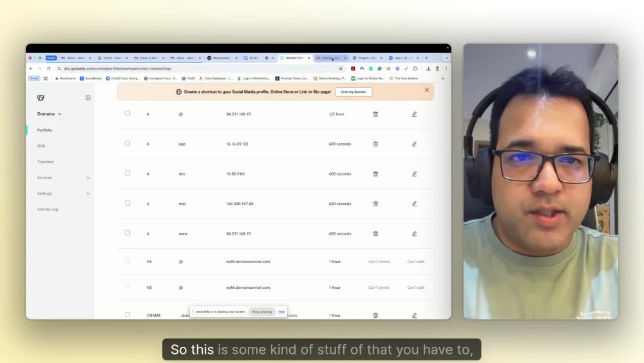Open browser downloads icon
This screenshot has height=363, width=644.
[x=428, y=68]
